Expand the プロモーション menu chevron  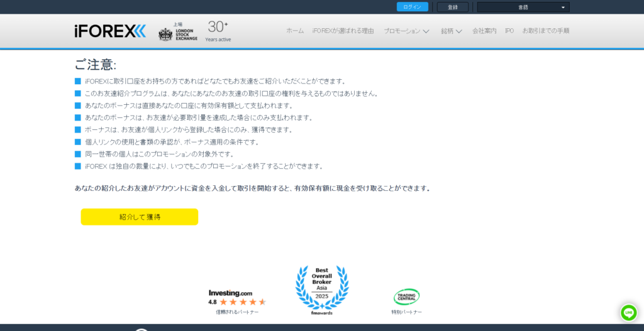tap(426, 31)
